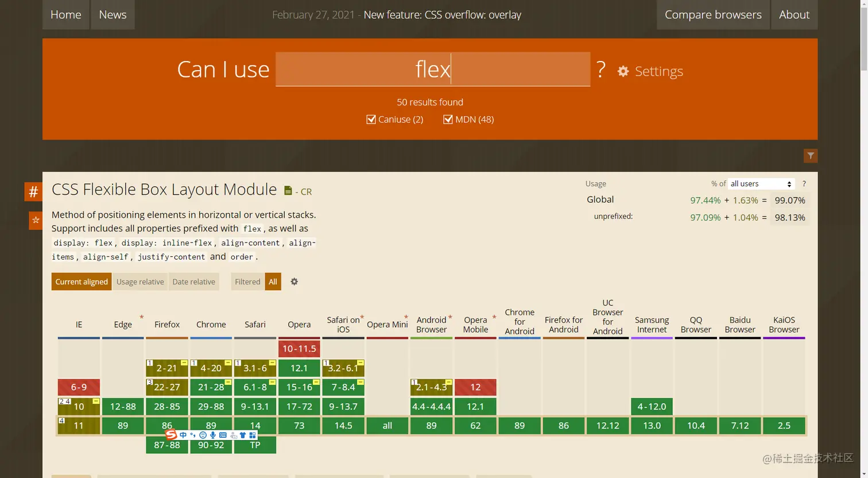Click Chrome 90-92 future cell
The width and height of the screenshot is (868, 478).
[211, 445]
